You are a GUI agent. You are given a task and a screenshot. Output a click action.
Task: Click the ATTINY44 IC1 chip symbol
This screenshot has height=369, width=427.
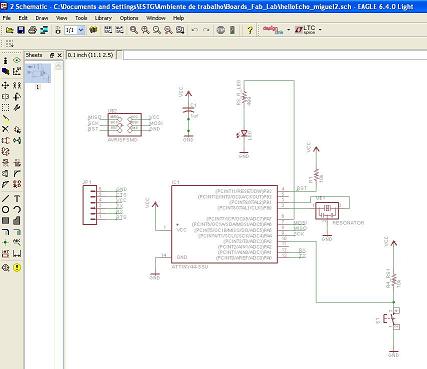224,224
